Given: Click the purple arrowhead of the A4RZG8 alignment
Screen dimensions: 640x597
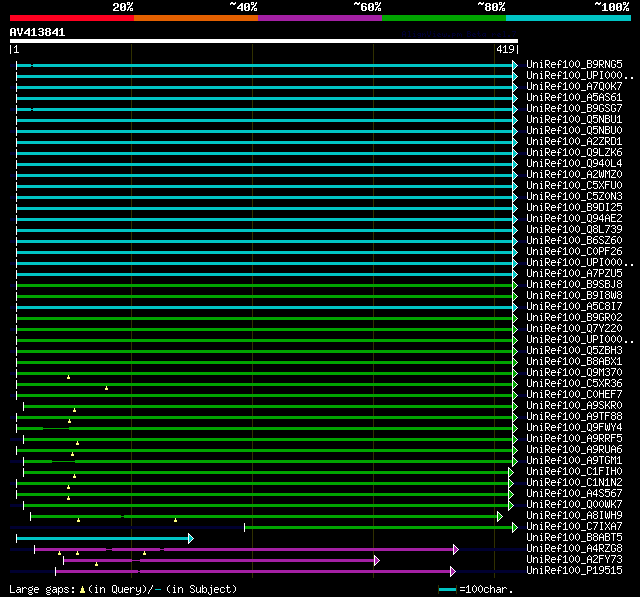Looking at the screenshot, I should (455, 549).
